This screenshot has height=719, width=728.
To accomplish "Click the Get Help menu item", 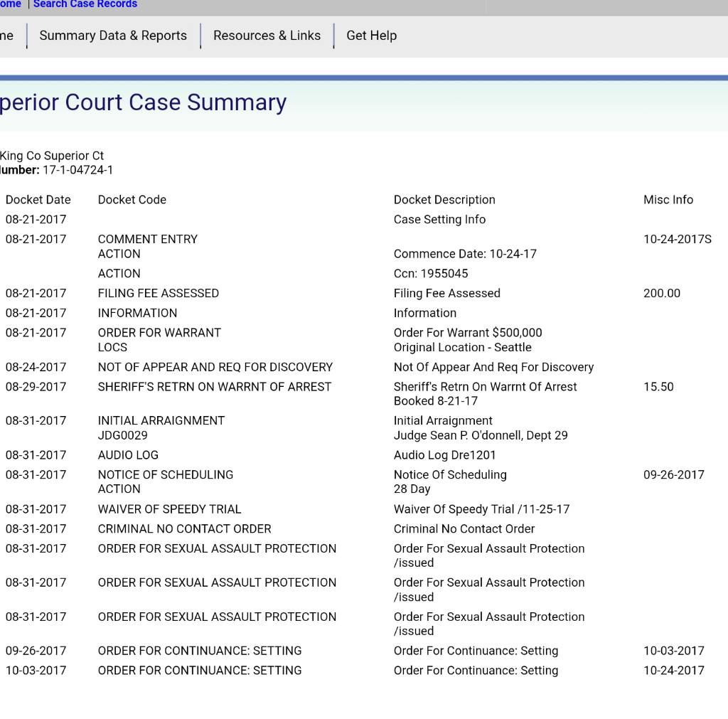I will (371, 36).
